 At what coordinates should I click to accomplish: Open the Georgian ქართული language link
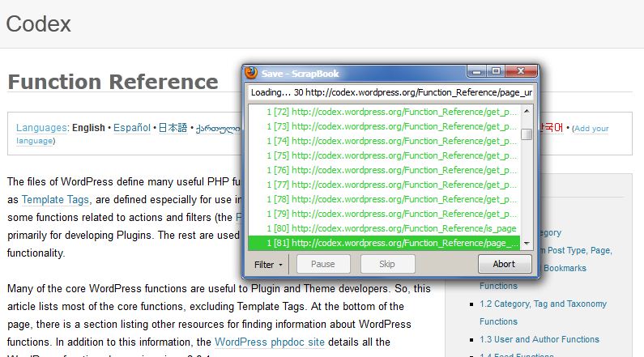pos(219,129)
